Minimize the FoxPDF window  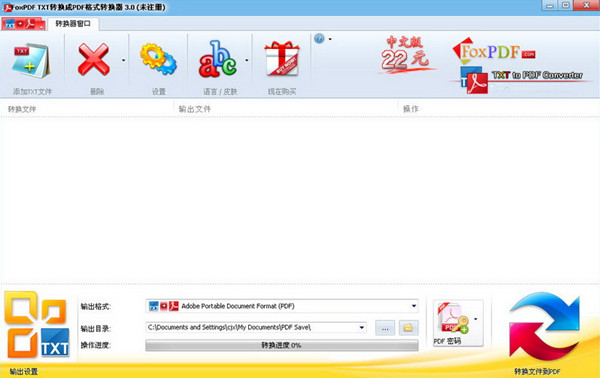(550, 5)
